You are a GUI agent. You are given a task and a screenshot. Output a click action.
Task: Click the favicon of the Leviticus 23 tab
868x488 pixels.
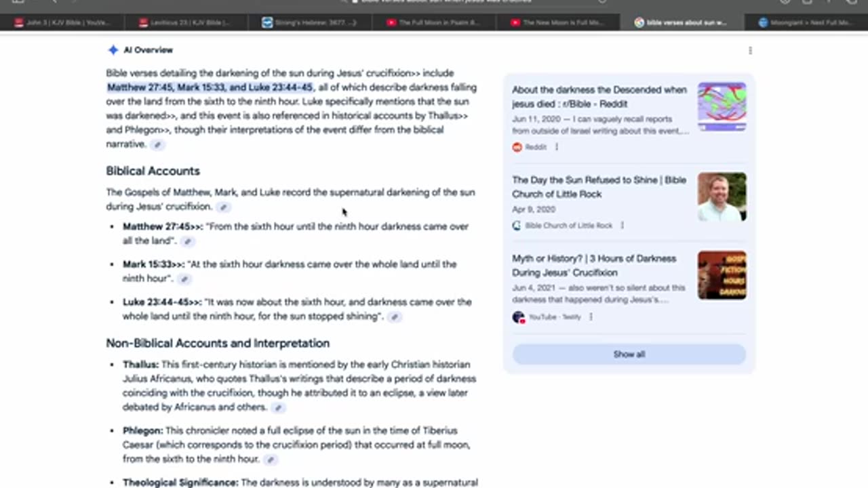143,22
